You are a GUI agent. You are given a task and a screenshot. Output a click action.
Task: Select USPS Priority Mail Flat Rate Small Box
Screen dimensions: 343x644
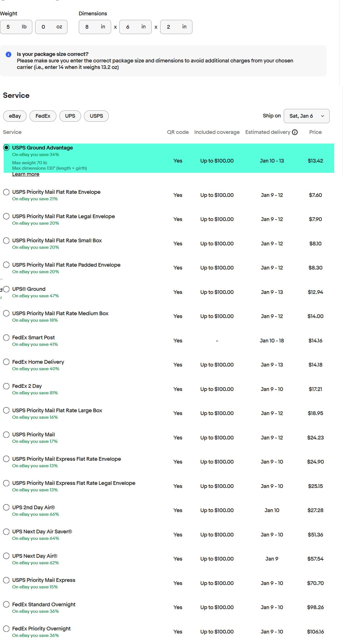point(6,241)
